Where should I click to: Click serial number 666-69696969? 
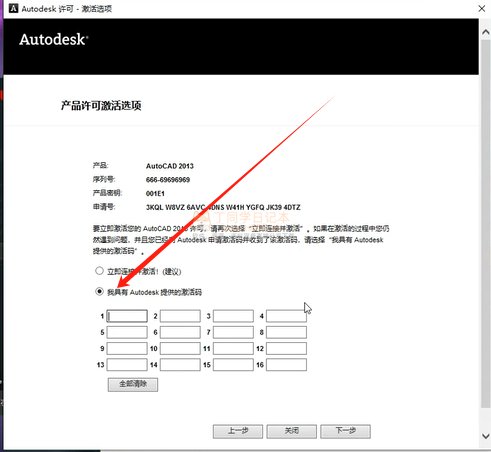click(168, 180)
